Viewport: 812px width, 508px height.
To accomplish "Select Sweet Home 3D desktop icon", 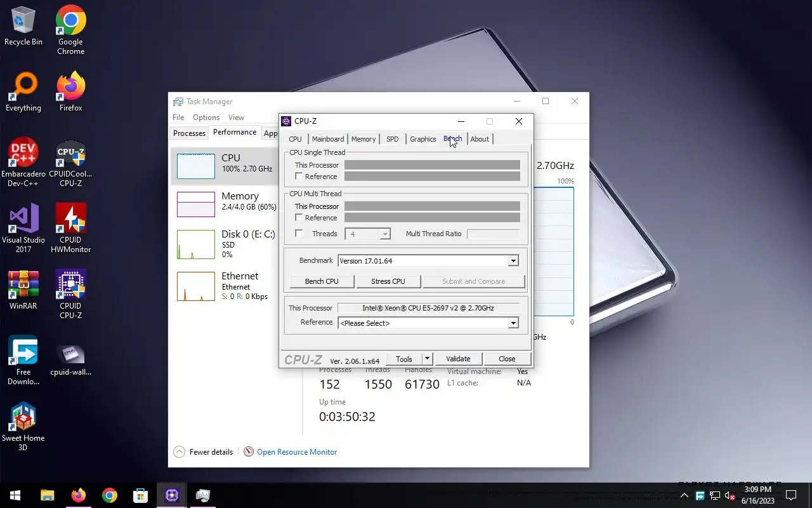I will 23,427.
